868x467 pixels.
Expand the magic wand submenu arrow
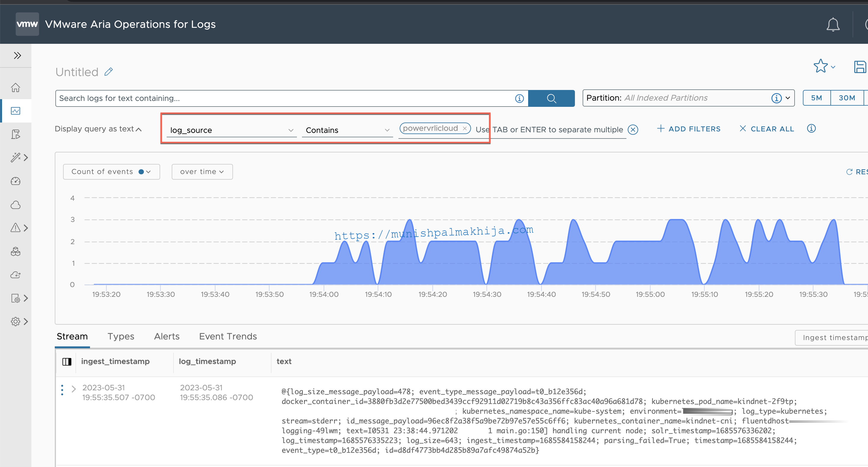(26, 157)
